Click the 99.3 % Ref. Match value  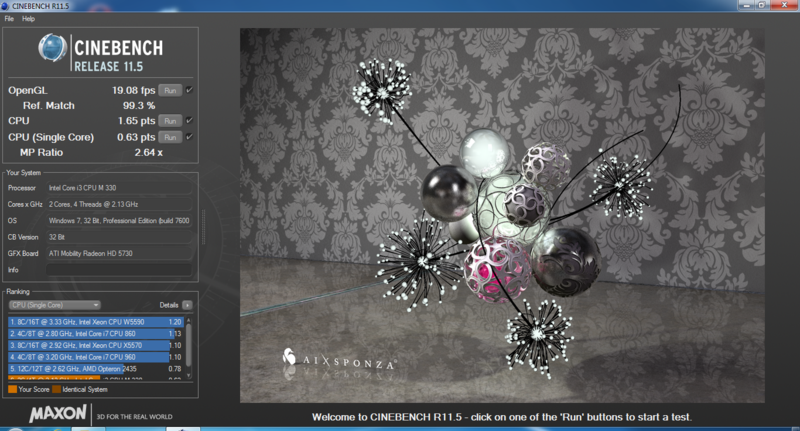(x=139, y=106)
